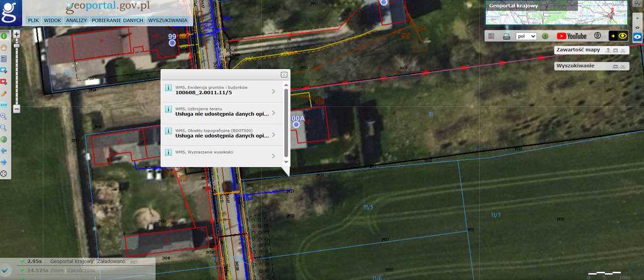This screenshot has width=644, height=280.
Task: Click the globe full extent icon
Action: click(x=4, y=139)
